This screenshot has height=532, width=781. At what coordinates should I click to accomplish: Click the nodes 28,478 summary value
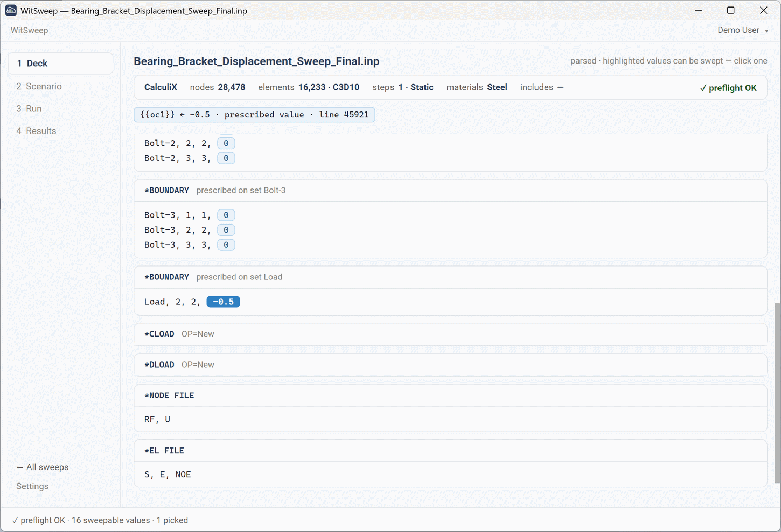coord(218,87)
